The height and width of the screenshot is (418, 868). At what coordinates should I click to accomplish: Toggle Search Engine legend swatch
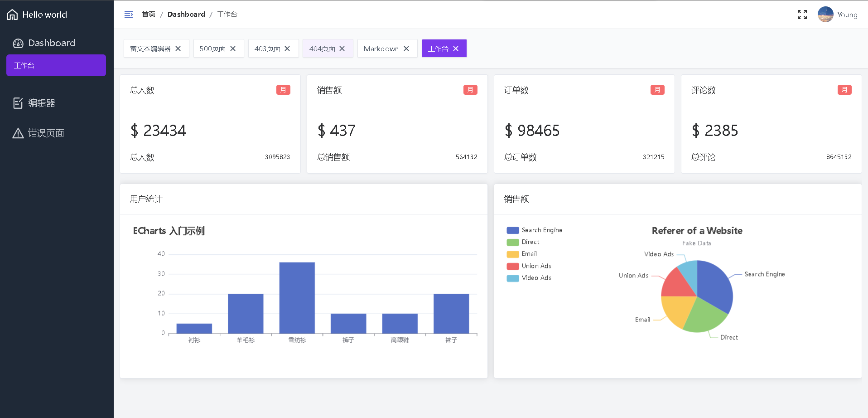[513, 230]
